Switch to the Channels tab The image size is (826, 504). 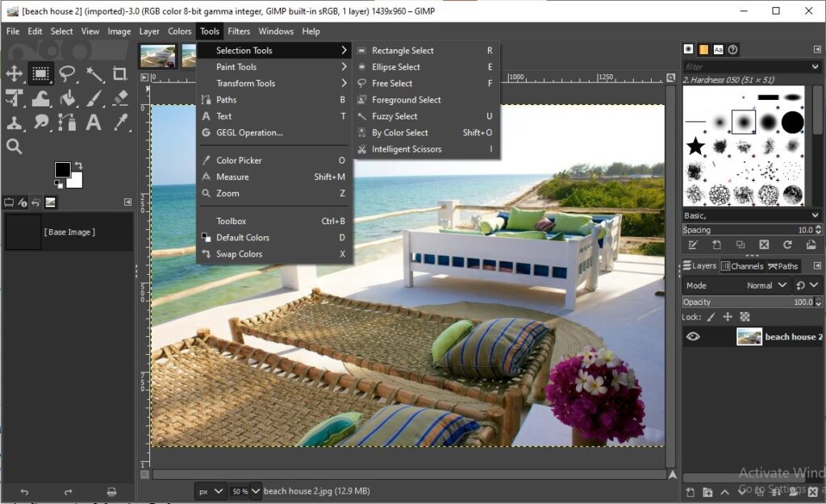point(742,266)
